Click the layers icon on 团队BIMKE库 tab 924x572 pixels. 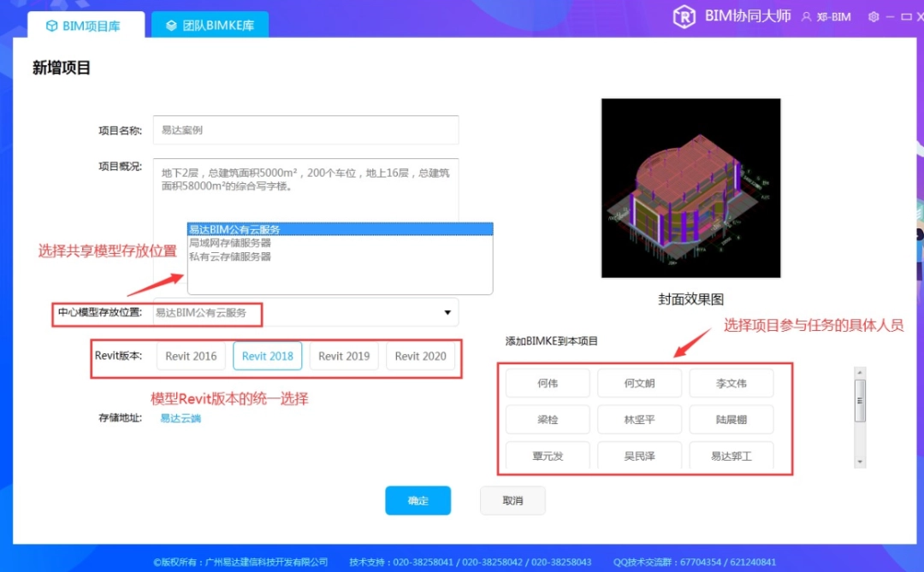(x=171, y=26)
